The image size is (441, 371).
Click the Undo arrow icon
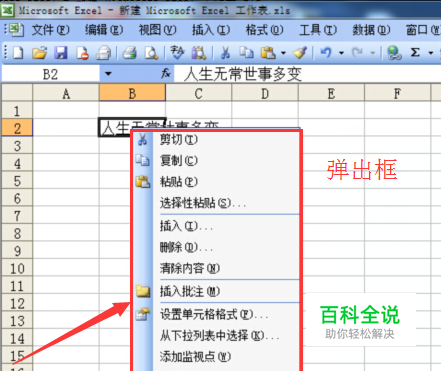click(x=326, y=53)
